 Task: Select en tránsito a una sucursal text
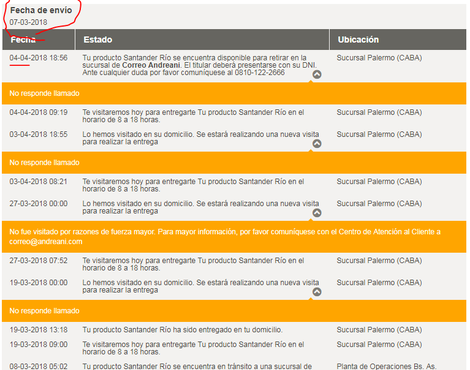[x=197, y=366]
